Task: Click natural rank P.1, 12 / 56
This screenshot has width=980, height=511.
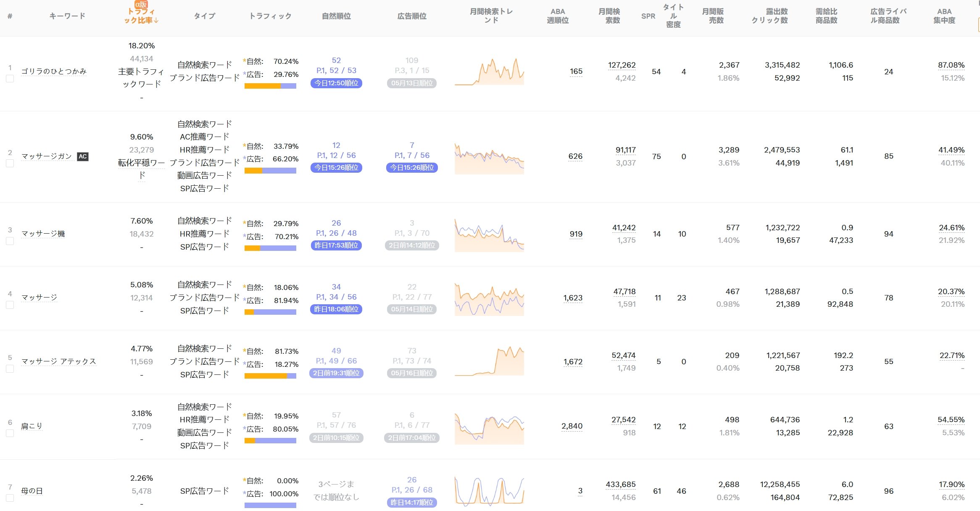Action: coord(336,155)
